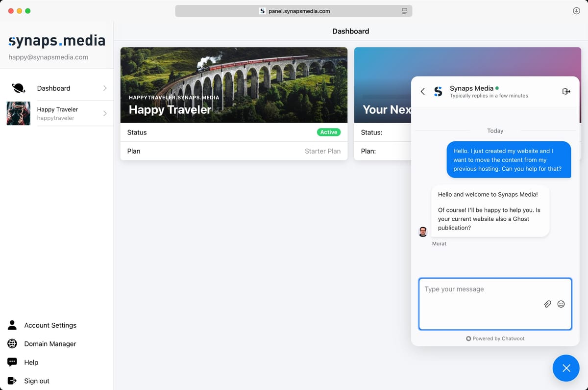588x390 pixels.
Task: Click the Active status badge
Action: coord(328,132)
